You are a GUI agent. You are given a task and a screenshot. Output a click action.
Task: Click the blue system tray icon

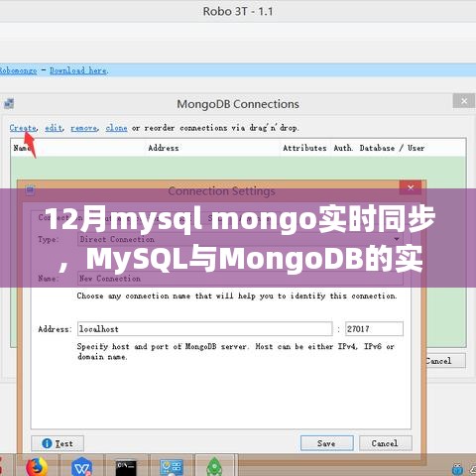pyautogui.click(x=457, y=469)
